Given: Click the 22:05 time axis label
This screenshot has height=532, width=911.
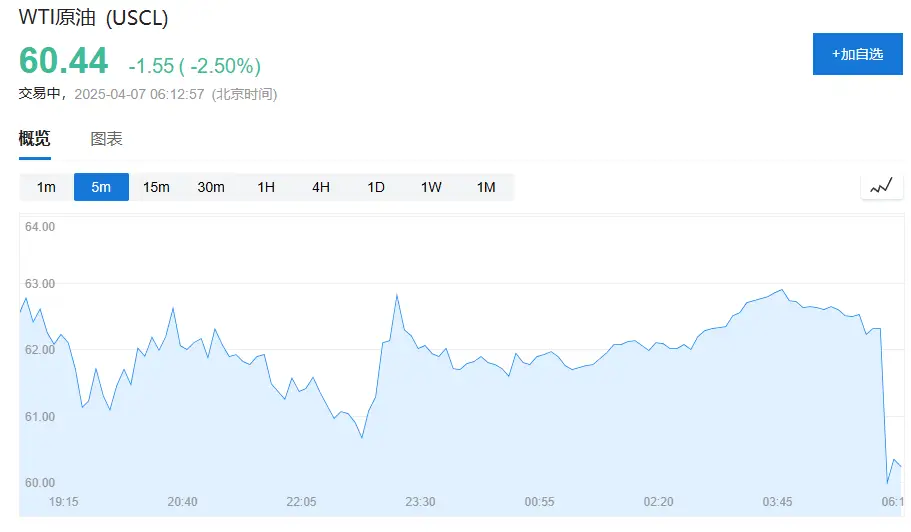Looking at the screenshot, I should click(x=301, y=501).
